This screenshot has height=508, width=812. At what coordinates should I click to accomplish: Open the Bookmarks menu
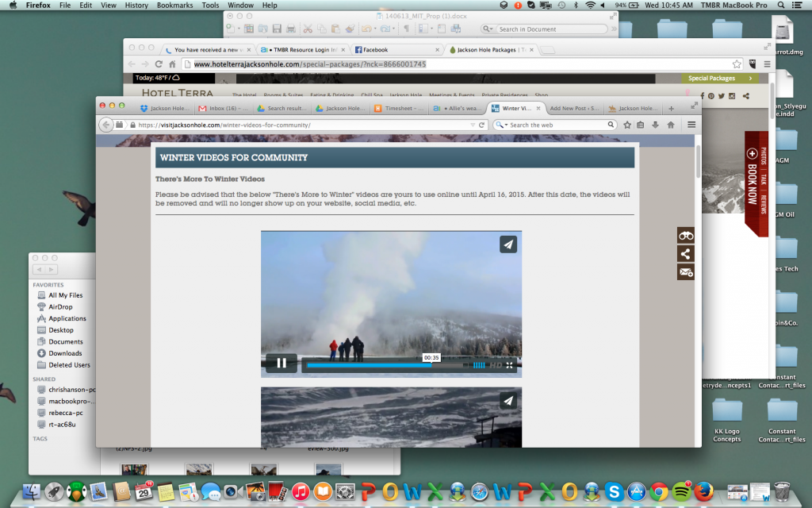174,6
